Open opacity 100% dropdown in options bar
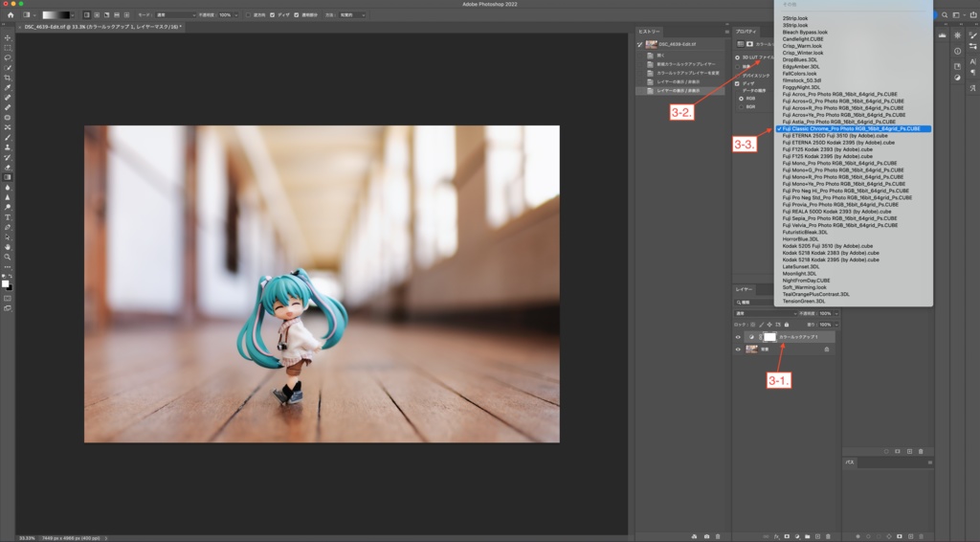Image resolution: width=980 pixels, height=542 pixels. point(235,15)
